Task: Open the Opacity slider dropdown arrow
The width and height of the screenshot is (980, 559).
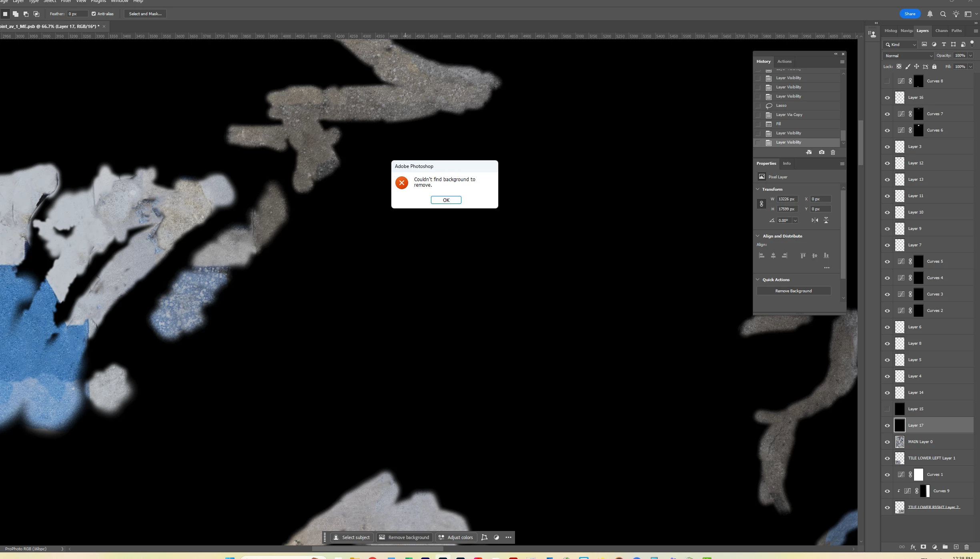Action: pos(970,56)
